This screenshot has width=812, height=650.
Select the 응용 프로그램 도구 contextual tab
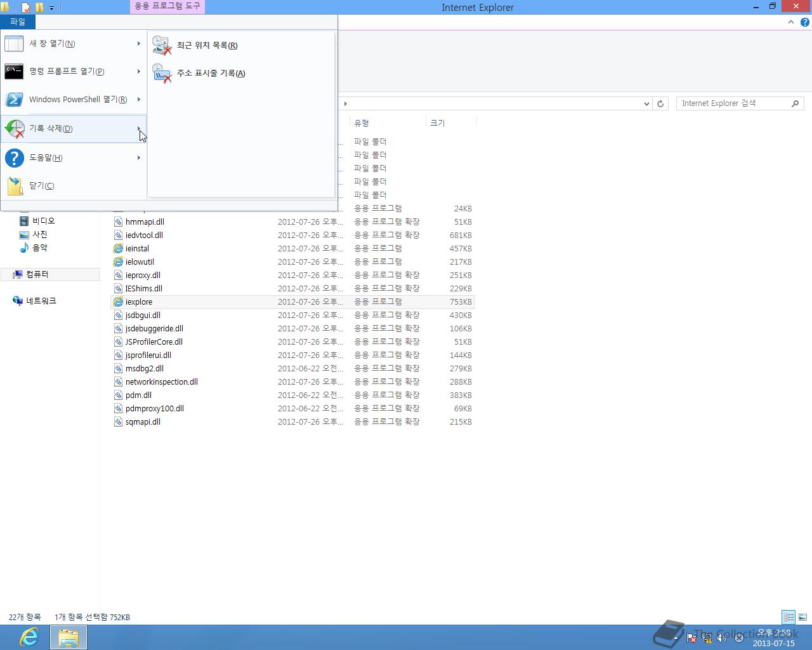[167, 6]
